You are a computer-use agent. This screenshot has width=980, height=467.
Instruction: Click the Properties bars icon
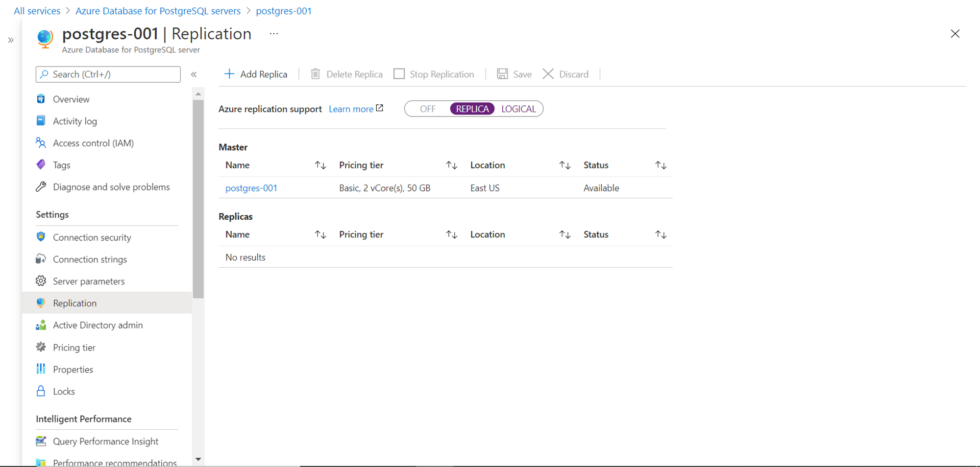(41, 369)
